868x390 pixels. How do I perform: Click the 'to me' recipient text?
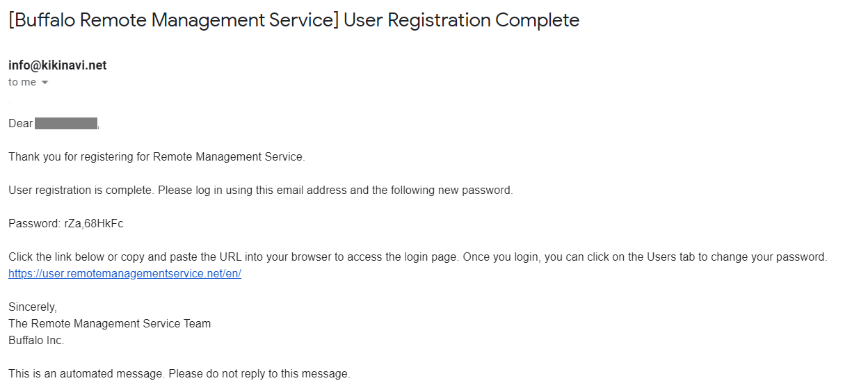22,82
